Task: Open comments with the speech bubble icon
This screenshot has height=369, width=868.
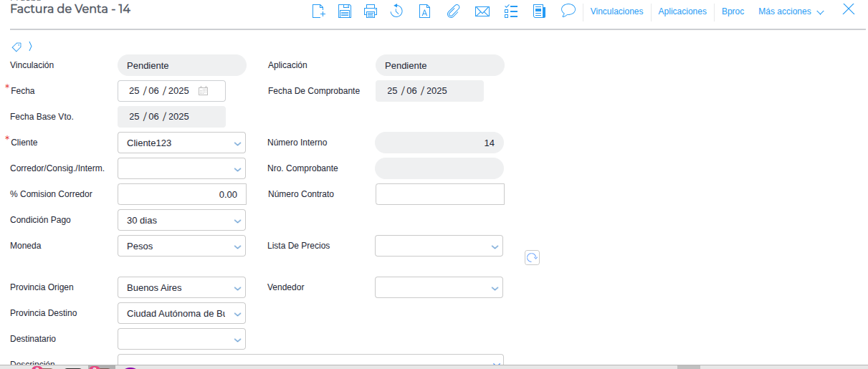Action: [568, 11]
